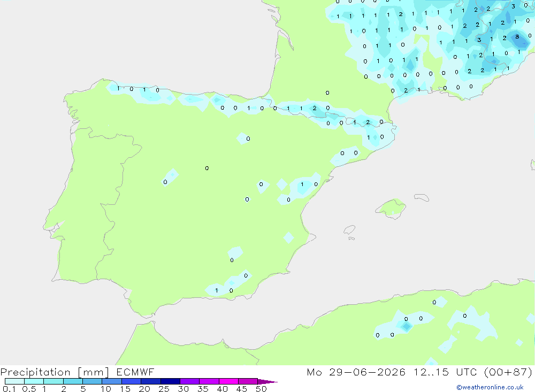The height and width of the screenshot is (392, 535).
Task: Click the 45–50 mm legend swatch
Action: 248,381
